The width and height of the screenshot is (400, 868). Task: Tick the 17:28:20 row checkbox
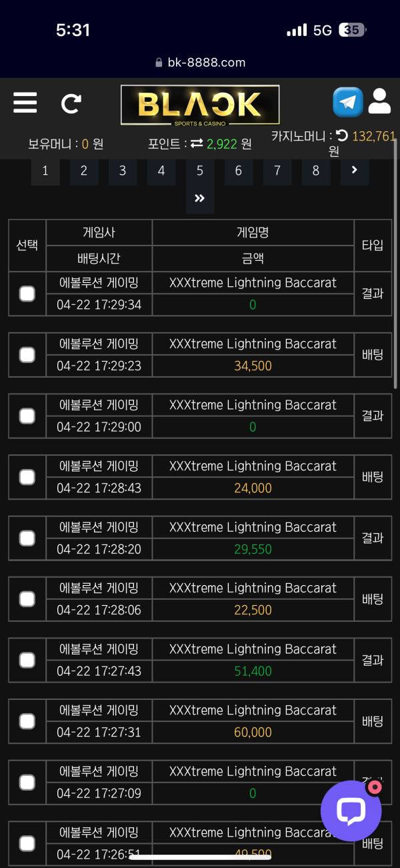coord(27,538)
